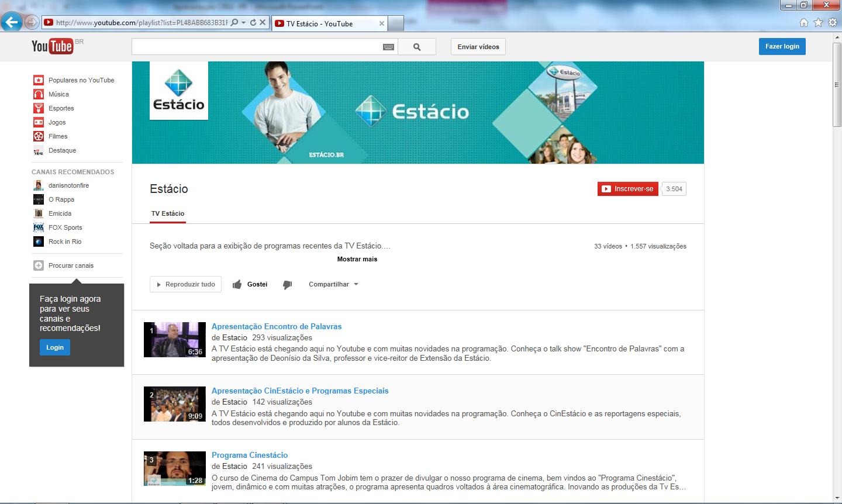Open the Compartilhar dropdown
This screenshot has height=504, width=842.
pyautogui.click(x=333, y=285)
